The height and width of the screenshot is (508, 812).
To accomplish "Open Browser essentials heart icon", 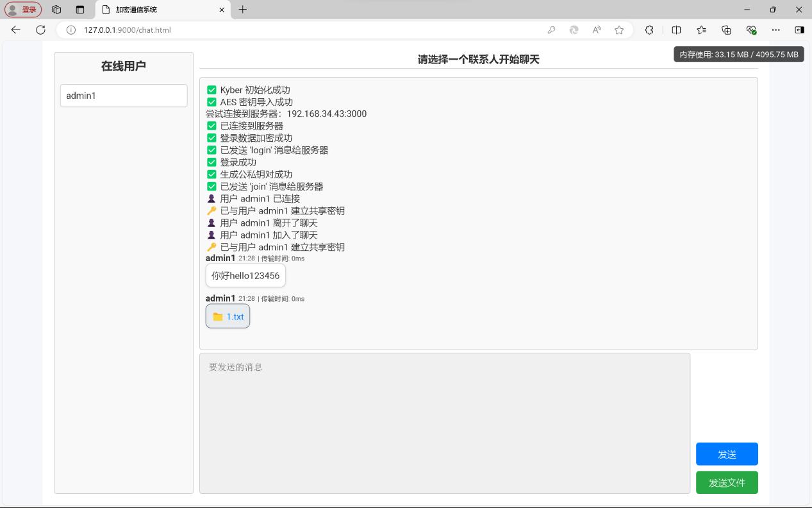I will point(751,30).
